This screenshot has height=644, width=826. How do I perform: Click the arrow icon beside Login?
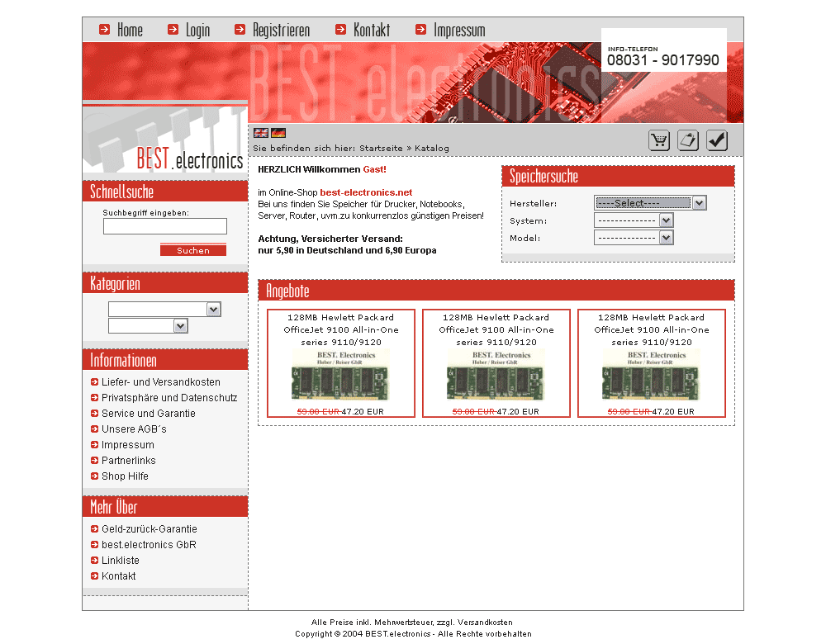point(173,30)
